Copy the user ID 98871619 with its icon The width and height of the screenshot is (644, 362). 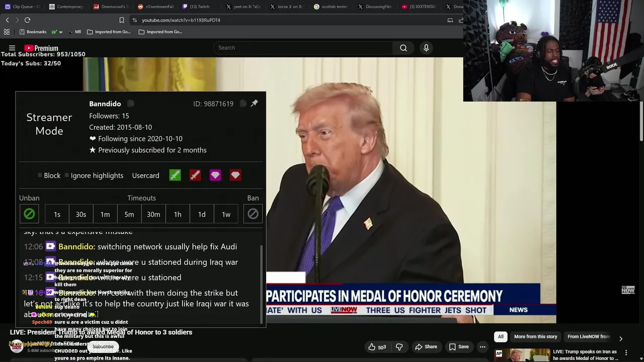click(x=243, y=104)
